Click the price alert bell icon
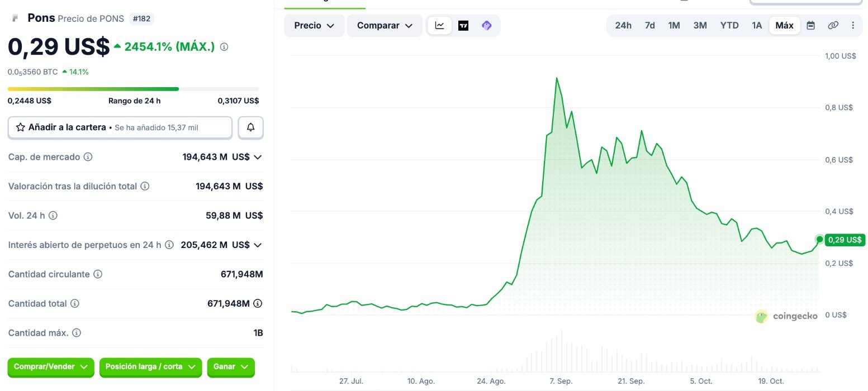The width and height of the screenshot is (868, 391). click(251, 127)
